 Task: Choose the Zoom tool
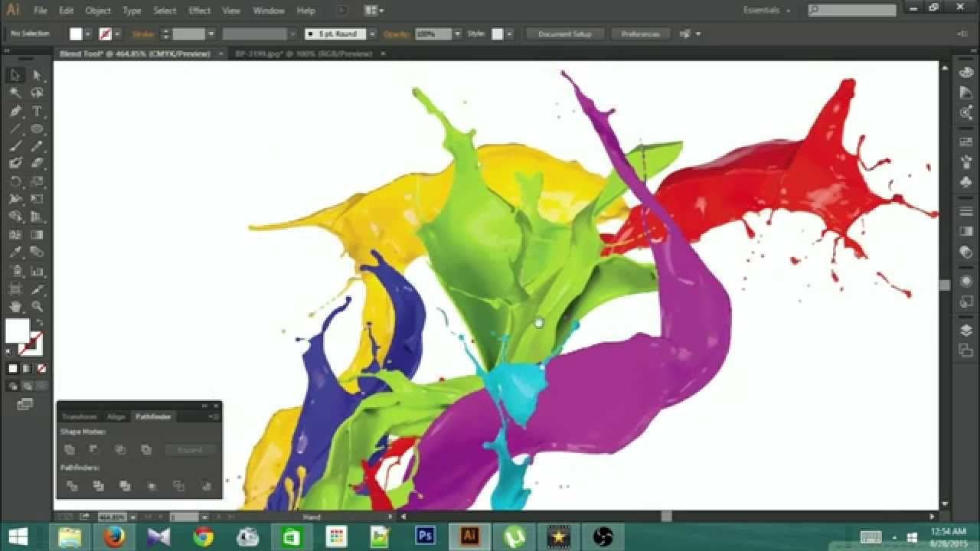(x=36, y=304)
